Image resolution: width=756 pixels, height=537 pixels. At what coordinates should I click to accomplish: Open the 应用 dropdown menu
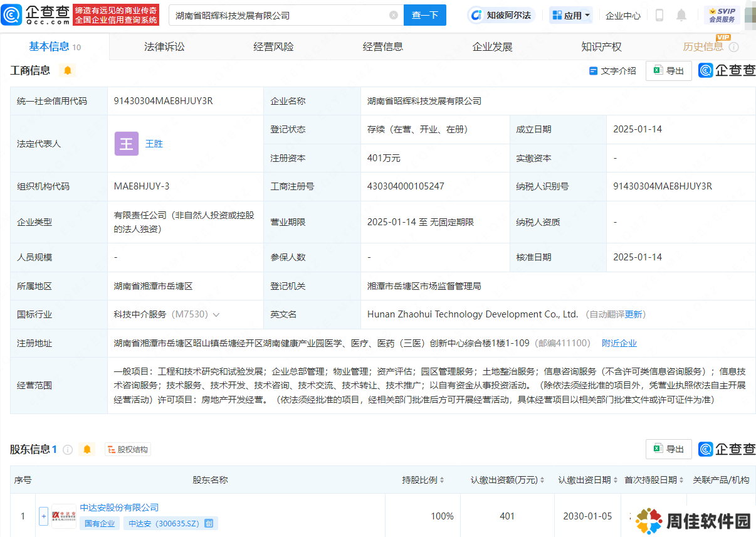click(x=570, y=15)
